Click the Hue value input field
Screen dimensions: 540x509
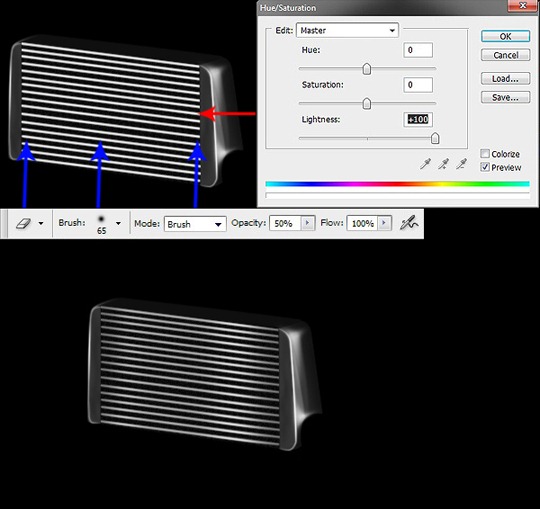coord(418,50)
